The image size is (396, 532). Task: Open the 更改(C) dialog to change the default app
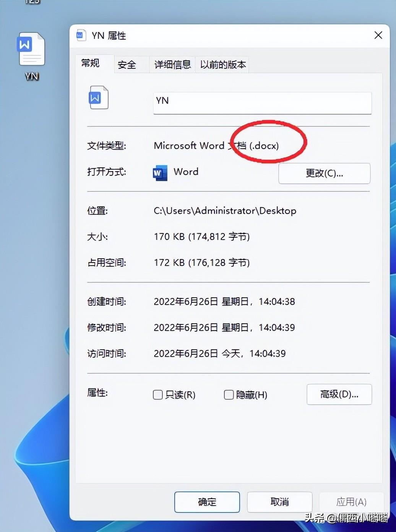point(324,173)
